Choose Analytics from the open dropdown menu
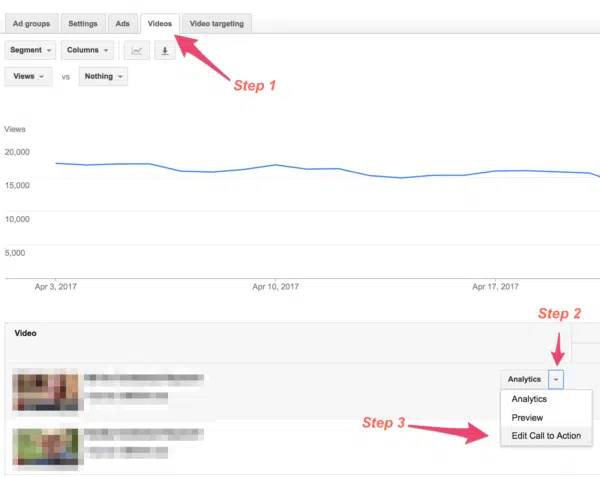This screenshot has height=477, width=600. tap(529, 399)
